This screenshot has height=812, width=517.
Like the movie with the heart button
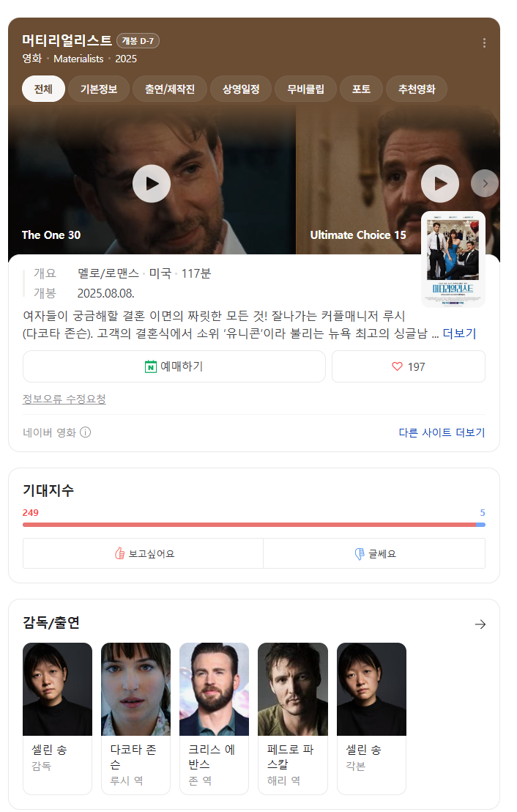(409, 366)
